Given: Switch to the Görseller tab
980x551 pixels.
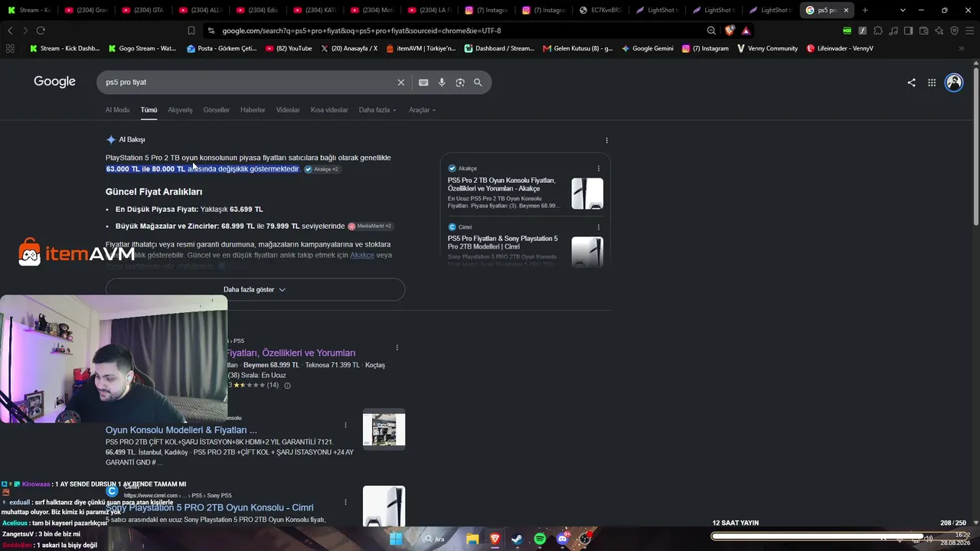Looking at the screenshot, I should (x=216, y=110).
